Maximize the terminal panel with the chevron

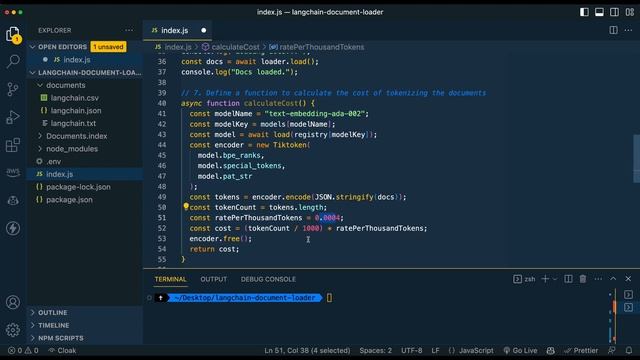(613, 279)
